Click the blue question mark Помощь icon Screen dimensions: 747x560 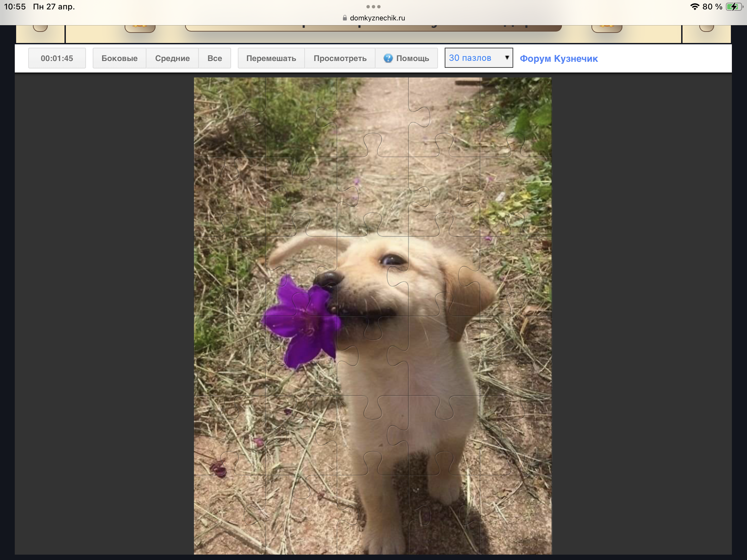pos(388,58)
